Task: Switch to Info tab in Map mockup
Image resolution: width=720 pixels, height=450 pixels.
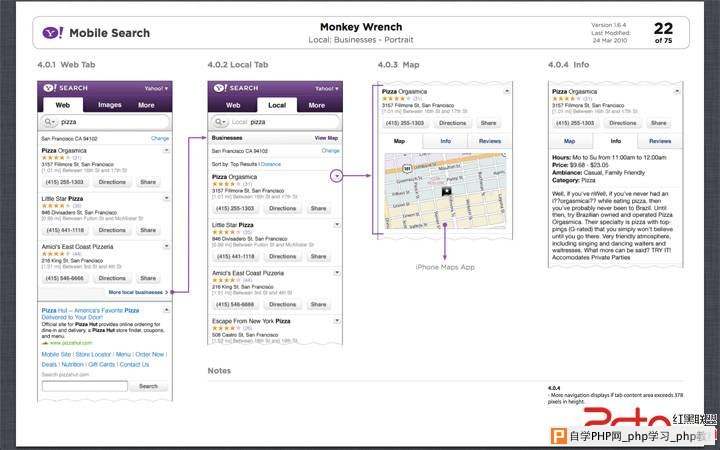Action: (x=445, y=141)
